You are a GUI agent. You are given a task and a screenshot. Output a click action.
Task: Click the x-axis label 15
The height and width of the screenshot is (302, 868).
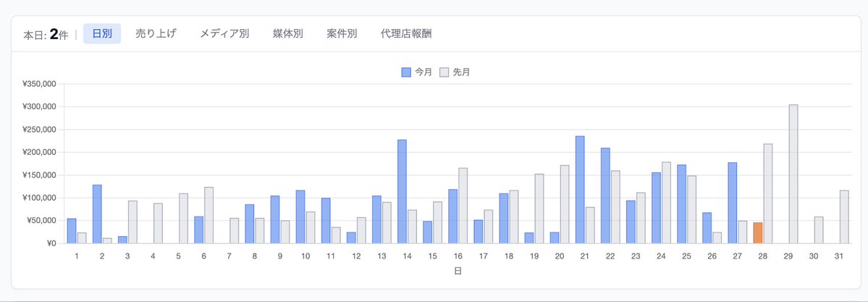tap(432, 256)
